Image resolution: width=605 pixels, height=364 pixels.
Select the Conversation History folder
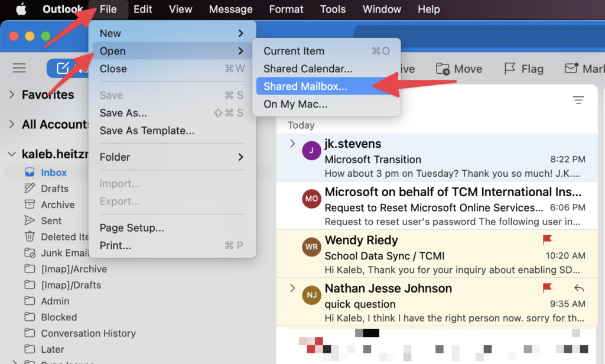tap(88, 333)
